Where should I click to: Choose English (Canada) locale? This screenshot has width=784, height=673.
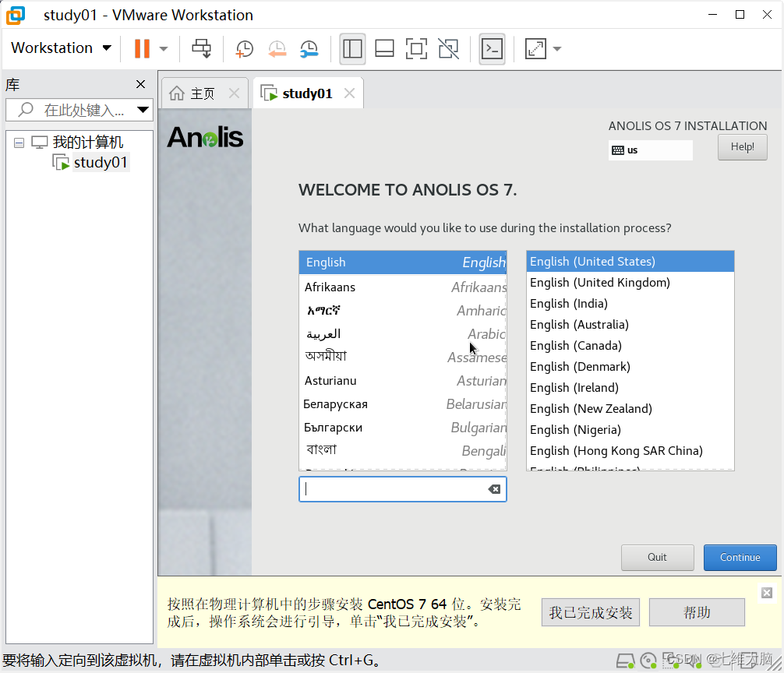click(x=630, y=345)
